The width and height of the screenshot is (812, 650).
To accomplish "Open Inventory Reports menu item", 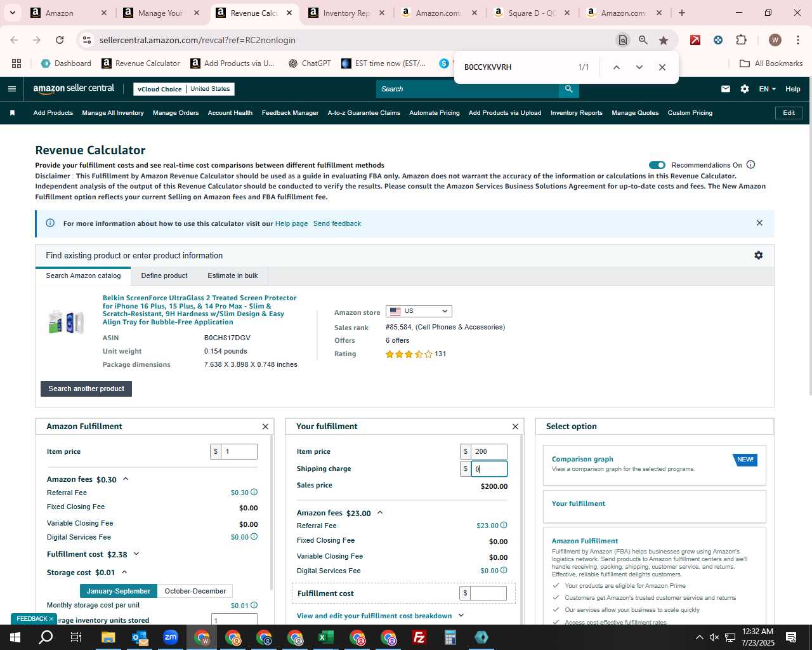I will tap(577, 113).
